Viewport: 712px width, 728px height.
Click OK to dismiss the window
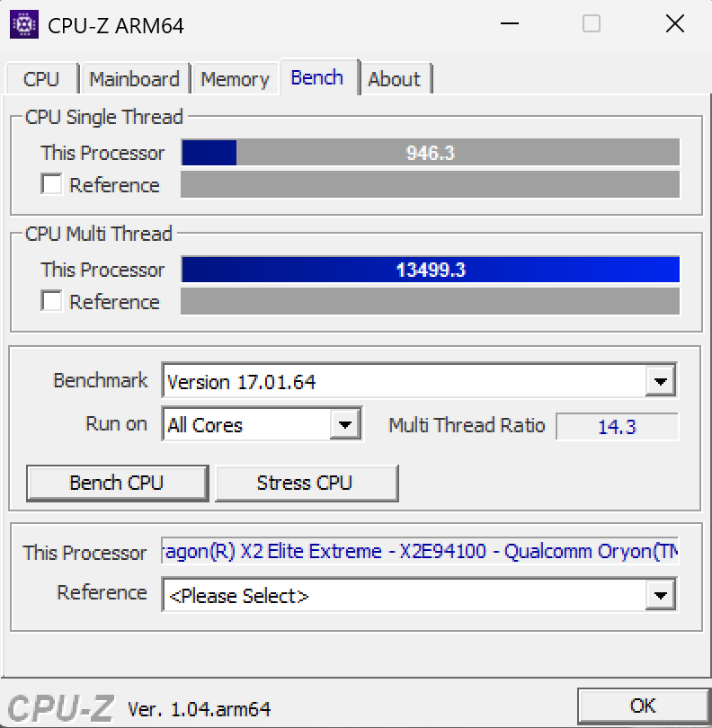[643, 706]
